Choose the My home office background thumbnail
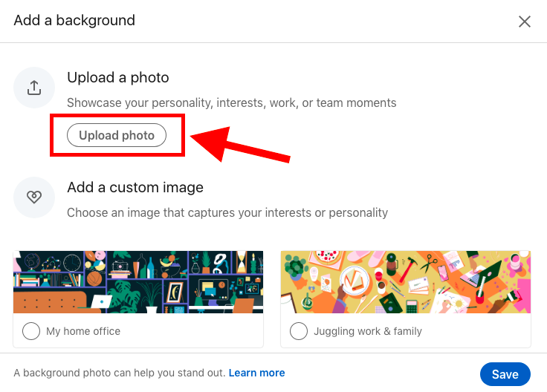Image resolution: width=547 pixels, height=392 pixels. tap(138, 282)
